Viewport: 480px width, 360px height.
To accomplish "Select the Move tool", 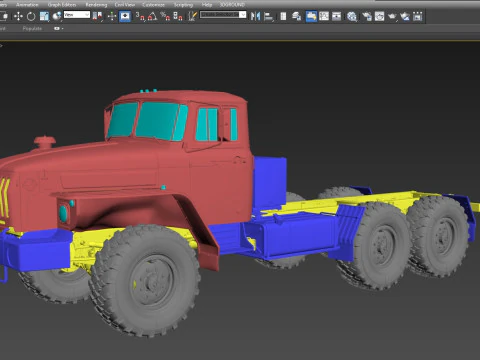I will coord(18,16).
